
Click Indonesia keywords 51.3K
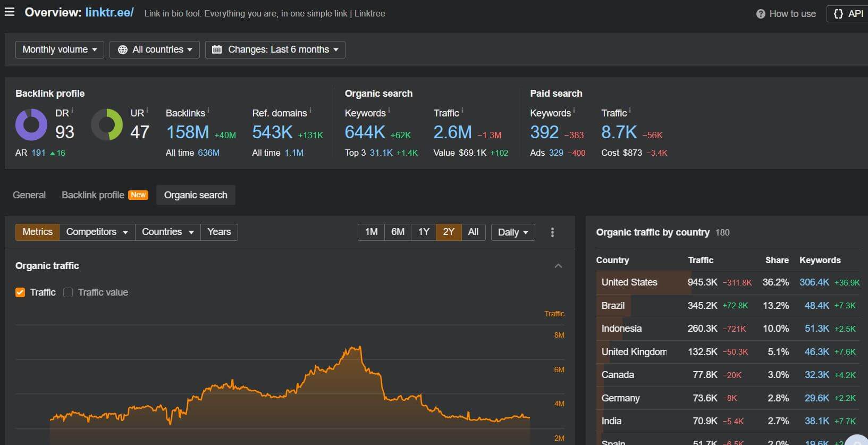coord(817,329)
